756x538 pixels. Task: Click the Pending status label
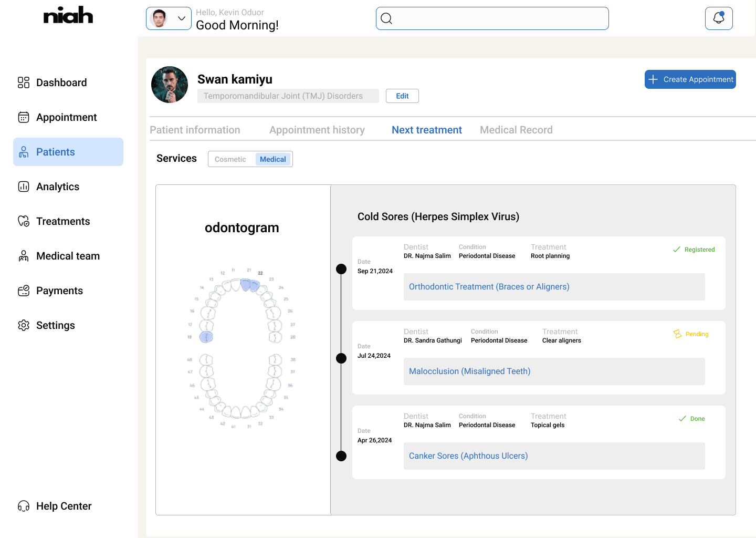click(697, 334)
